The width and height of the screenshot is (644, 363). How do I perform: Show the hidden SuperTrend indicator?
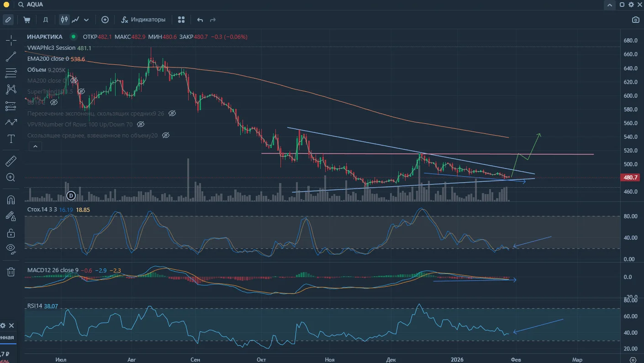tap(82, 91)
